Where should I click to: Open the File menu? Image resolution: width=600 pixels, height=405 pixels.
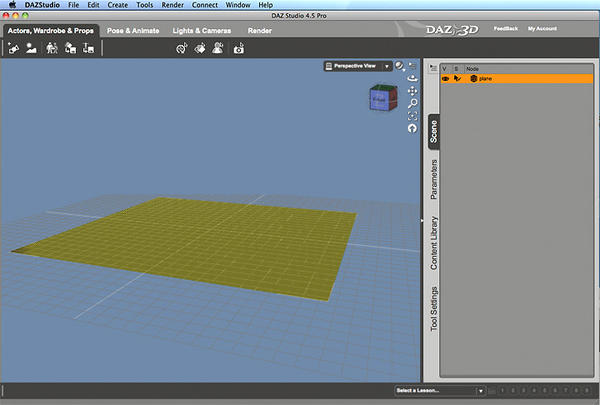(73, 5)
